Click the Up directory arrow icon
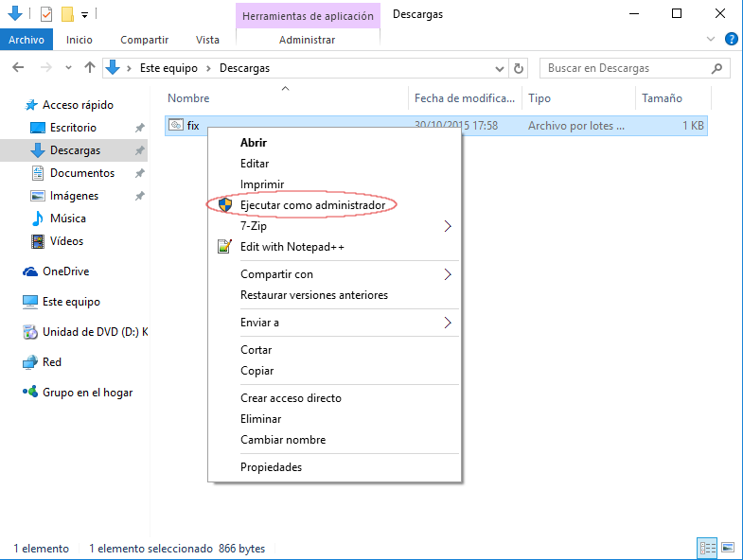Viewport: 743px width, 560px height. point(90,68)
